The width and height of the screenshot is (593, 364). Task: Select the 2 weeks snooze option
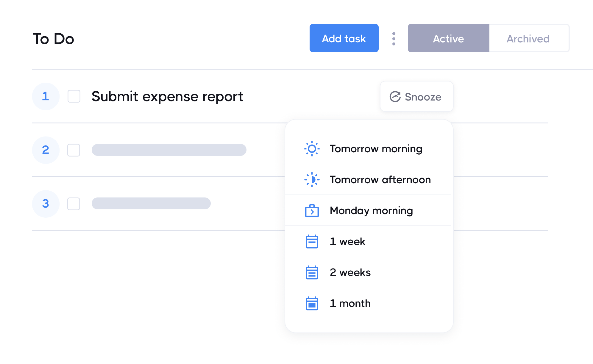(350, 272)
